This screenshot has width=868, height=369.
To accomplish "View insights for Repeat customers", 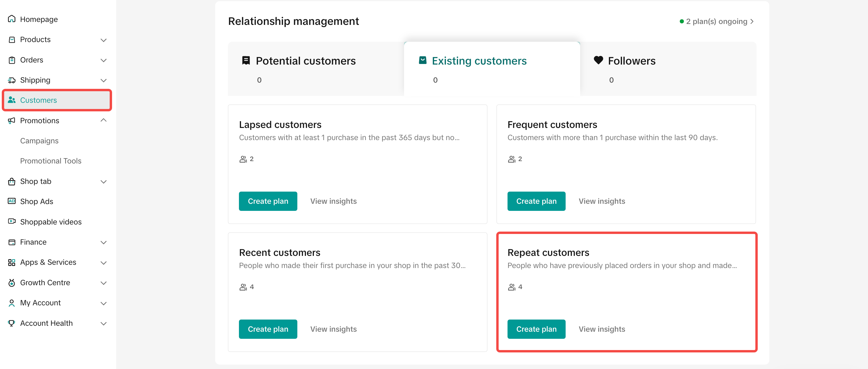I will click(x=602, y=329).
